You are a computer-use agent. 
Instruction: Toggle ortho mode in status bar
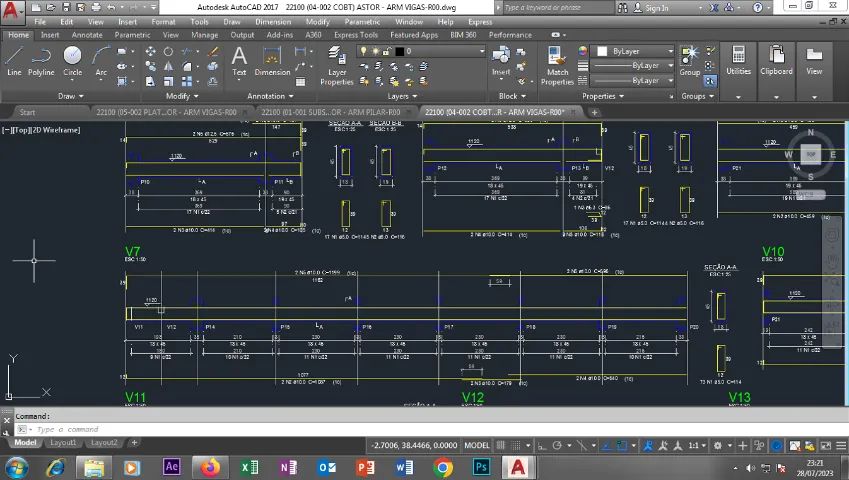(541, 446)
